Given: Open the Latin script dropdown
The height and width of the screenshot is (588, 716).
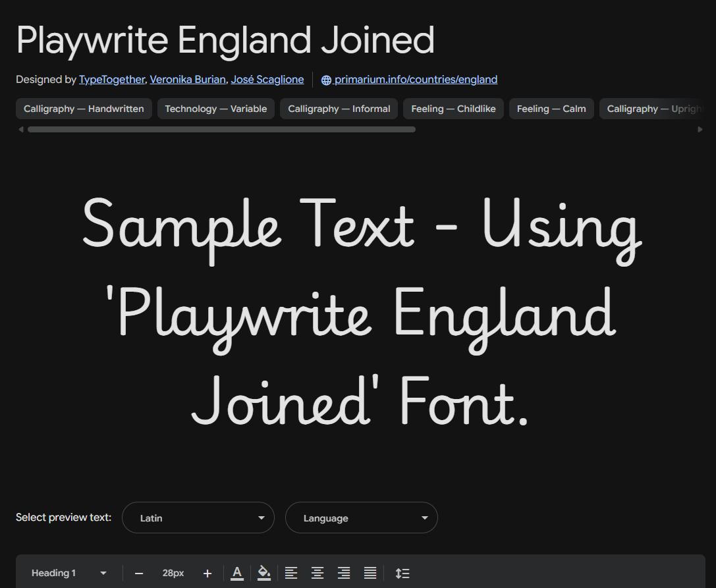Looking at the screenshot, I should pos(198,518).
